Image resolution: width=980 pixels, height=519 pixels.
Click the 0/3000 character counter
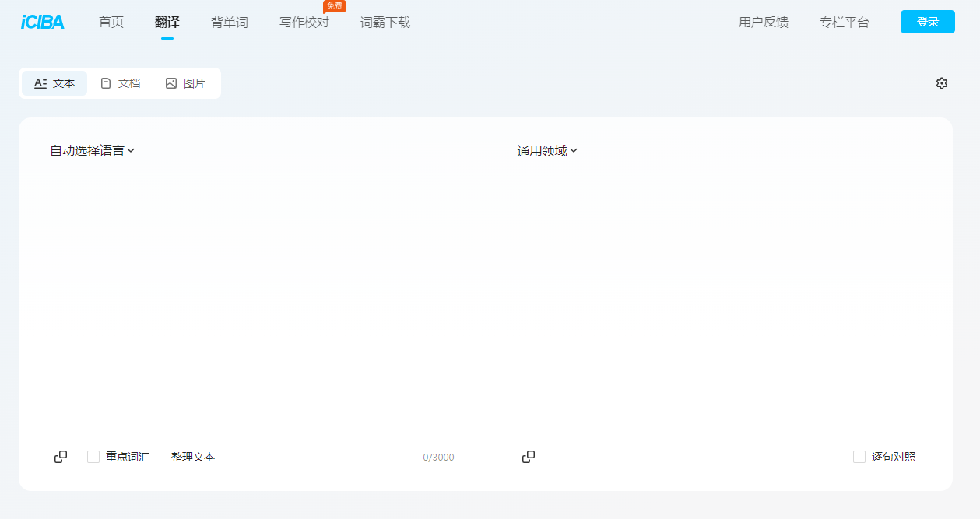(438, 458)
